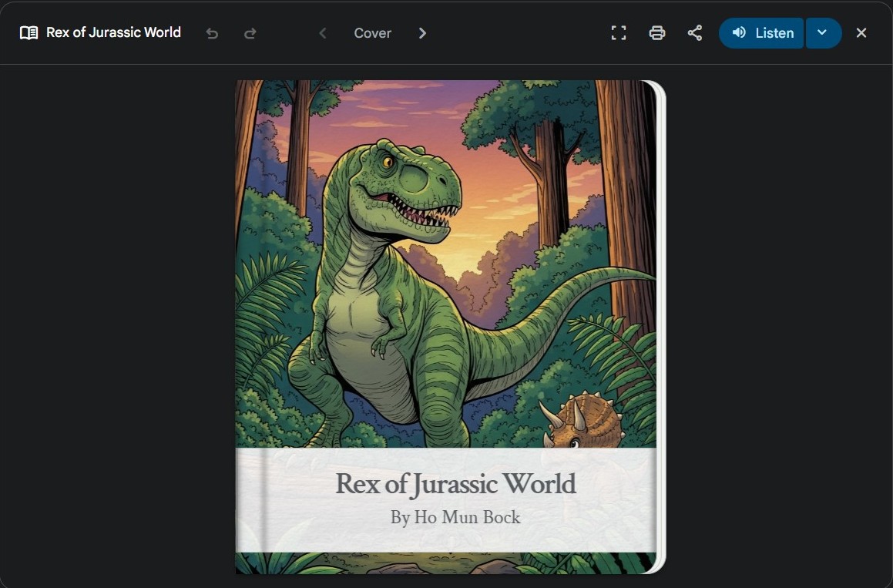
Task: Enter fullscreen view
Action: tap(619, 33)
